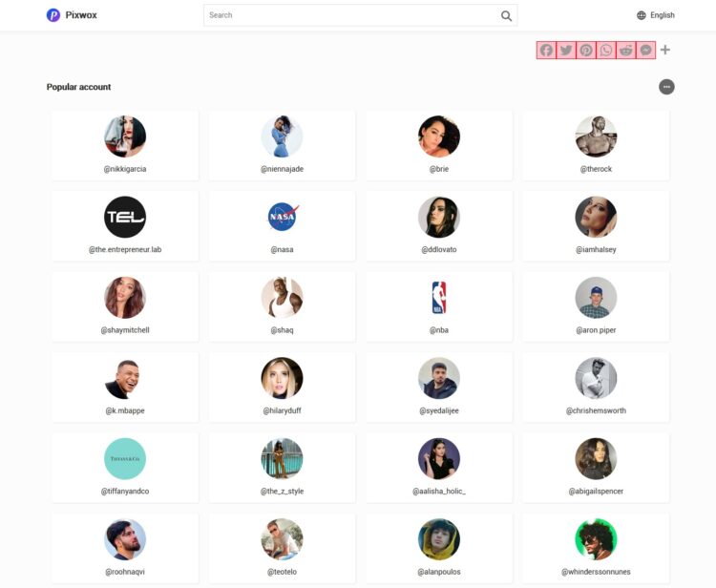Open @whinderssonnunes profile
The width and height of the screenshot is (716, 588).
point(596,548)
